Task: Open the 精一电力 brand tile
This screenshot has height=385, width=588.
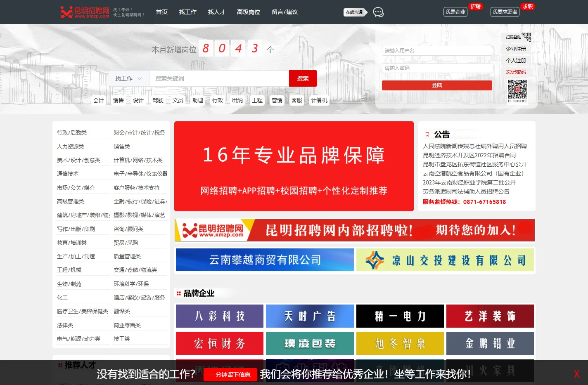Action: tap(400, 316)
